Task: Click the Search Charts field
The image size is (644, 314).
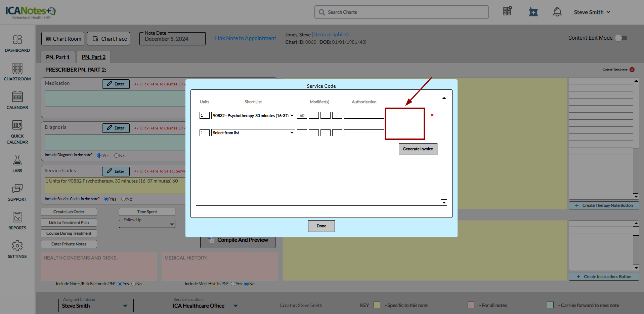Action: coord(401,12)
